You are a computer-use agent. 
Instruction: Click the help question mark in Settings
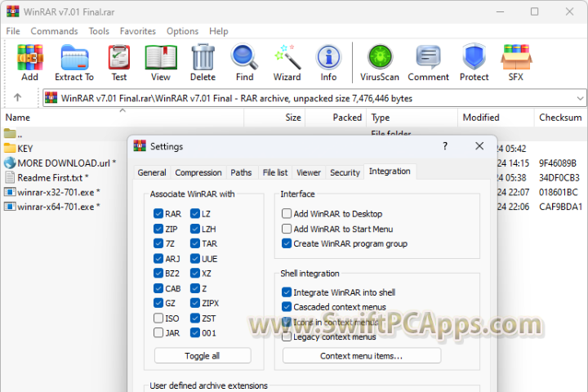tap(445, 146)
